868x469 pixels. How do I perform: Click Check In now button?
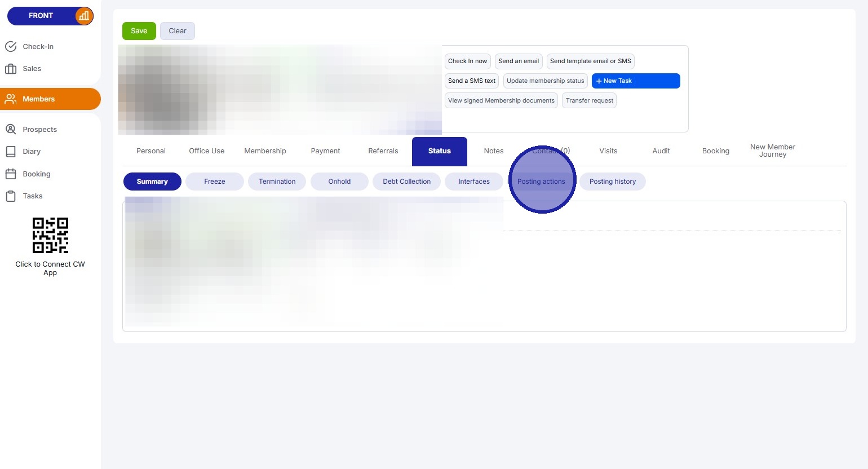point(468,61)
